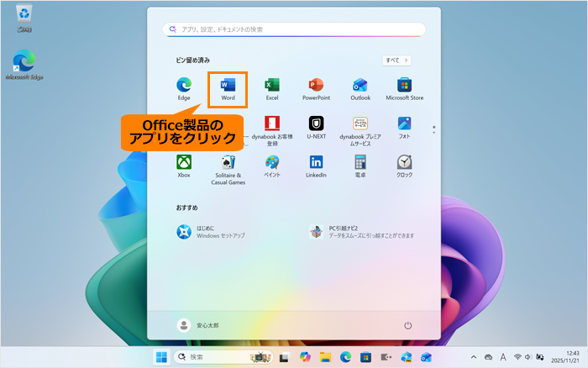
Task: Open the Outlook icon on the taskbar
Action: (x=427, y=357)
